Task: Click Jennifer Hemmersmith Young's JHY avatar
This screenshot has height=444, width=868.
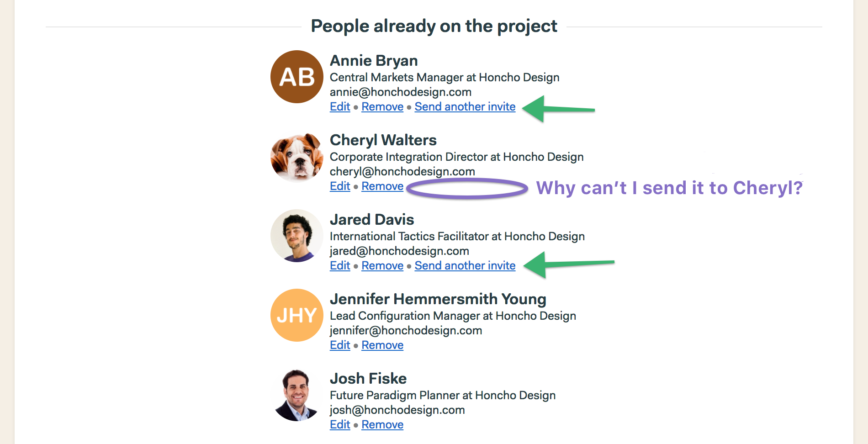Action: (297, 315)
